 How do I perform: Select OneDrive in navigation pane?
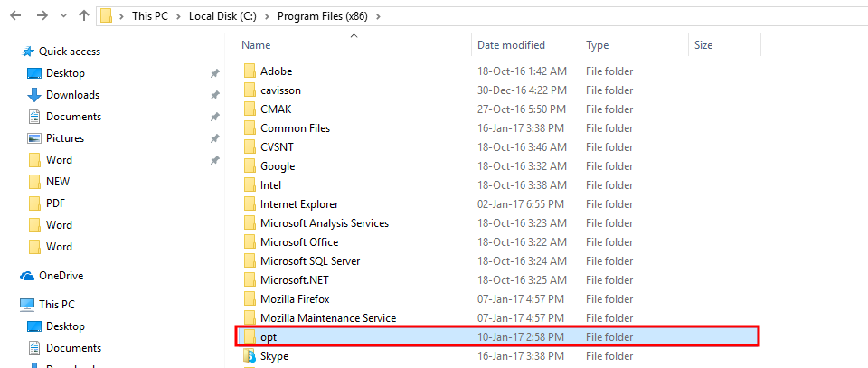tap(61, 276)
